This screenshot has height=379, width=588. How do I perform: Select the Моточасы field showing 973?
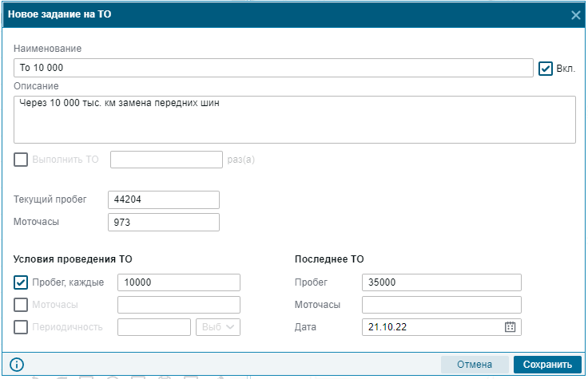click(x=164, y=222)
